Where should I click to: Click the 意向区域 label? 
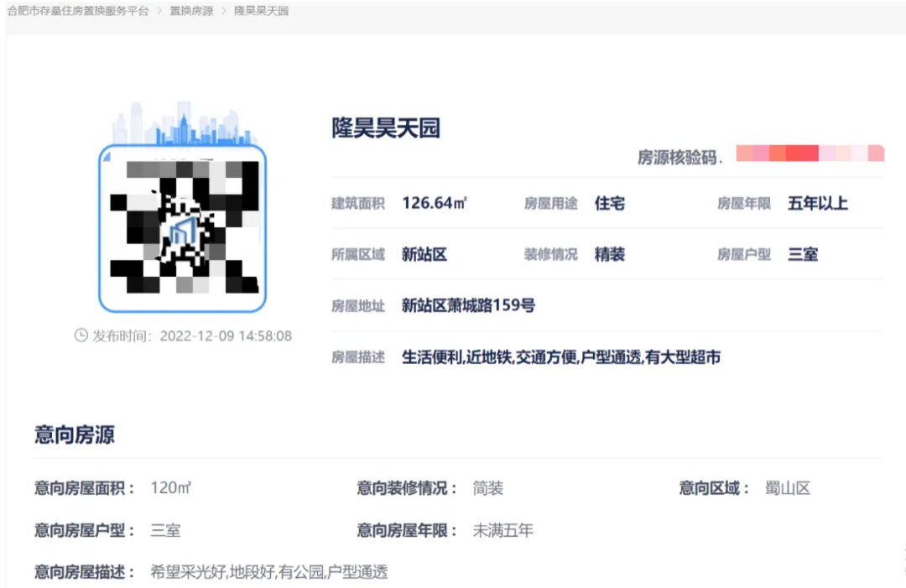(714, 488)
